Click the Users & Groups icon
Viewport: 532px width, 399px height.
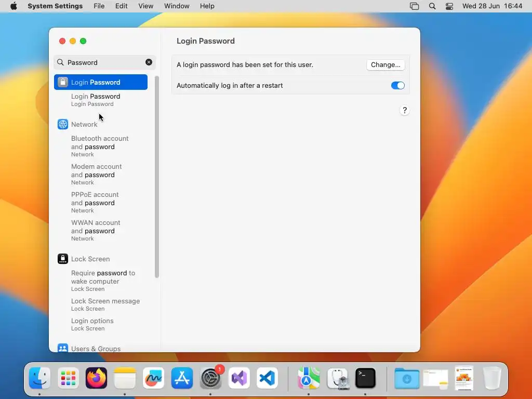click(x=63, y=348)
